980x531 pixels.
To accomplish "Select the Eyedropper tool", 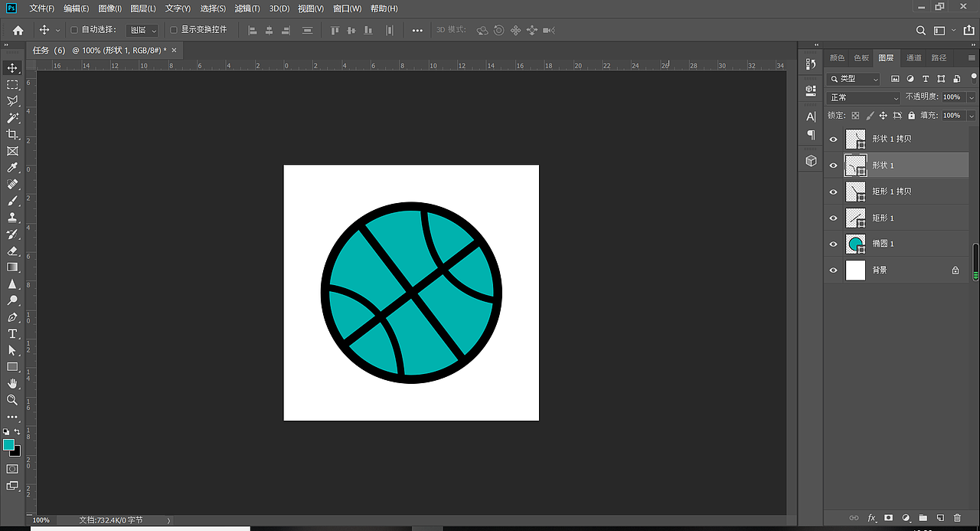I will [x=12, y=168].
